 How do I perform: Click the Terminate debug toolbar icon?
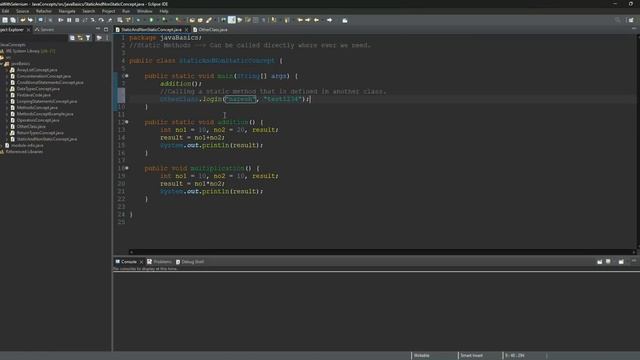click(77, 20)
